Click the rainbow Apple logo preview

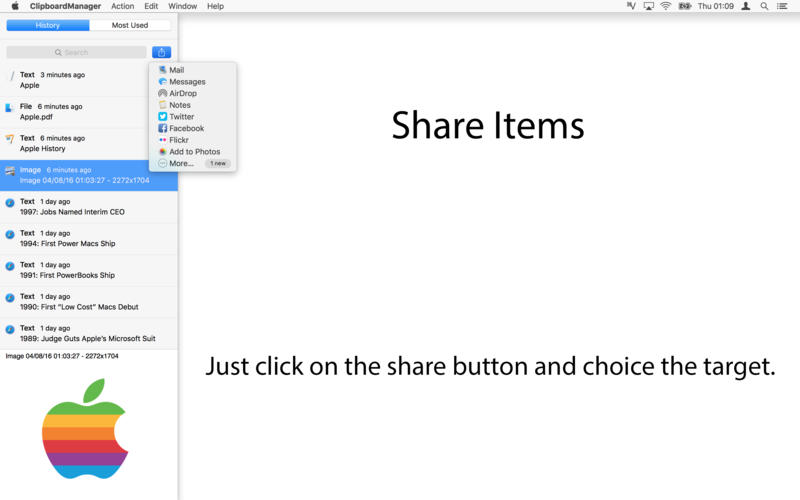click(x=85, y=429)
